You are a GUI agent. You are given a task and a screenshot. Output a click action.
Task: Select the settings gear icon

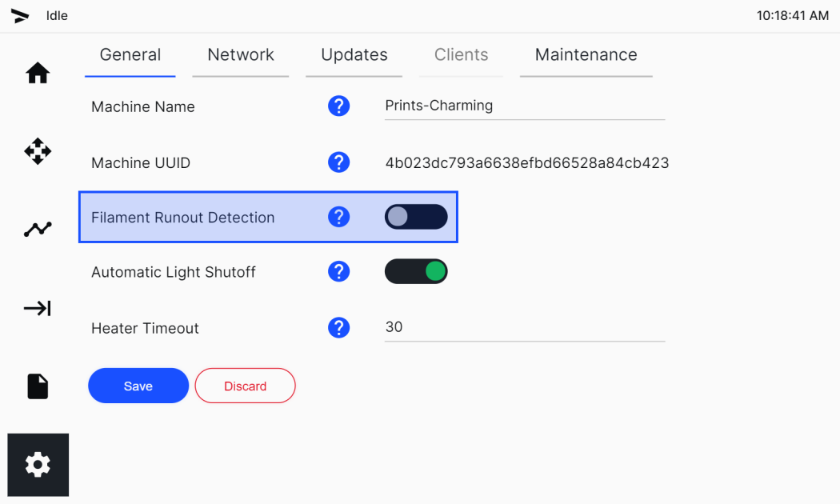tap(38, 464)
